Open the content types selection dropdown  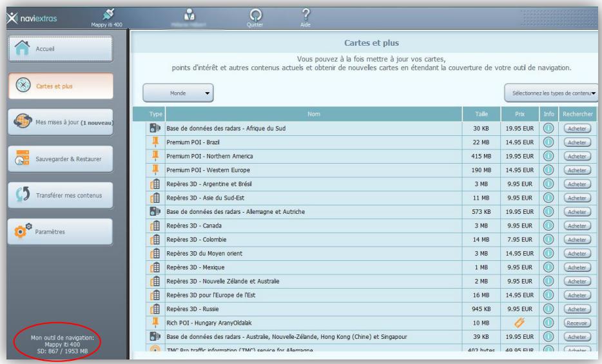[x=551, y=93]
